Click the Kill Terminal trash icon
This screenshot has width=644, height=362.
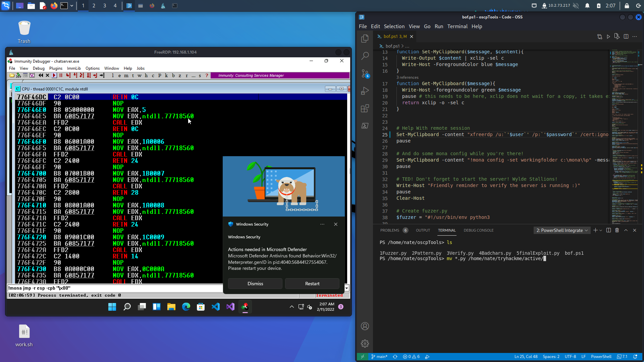(x=617, y=230)
